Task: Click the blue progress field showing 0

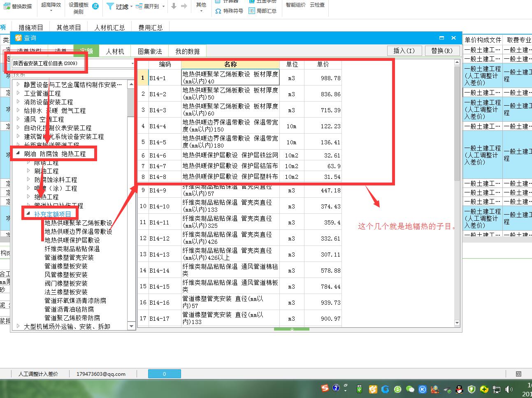Action: (164, 374)
